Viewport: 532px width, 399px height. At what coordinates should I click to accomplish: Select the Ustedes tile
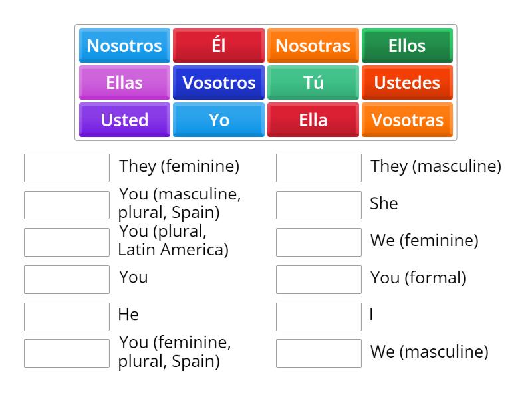pos(407,82)
